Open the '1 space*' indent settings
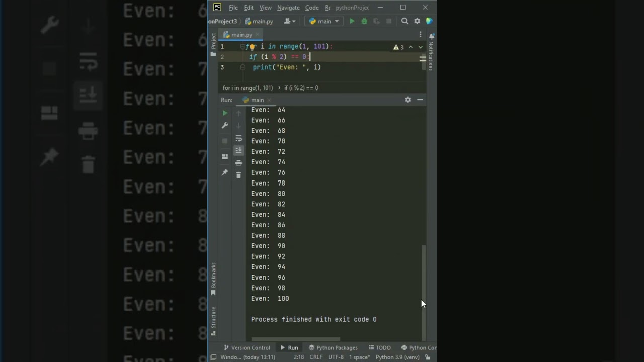644x362 pixels. (x=360, y=357)
